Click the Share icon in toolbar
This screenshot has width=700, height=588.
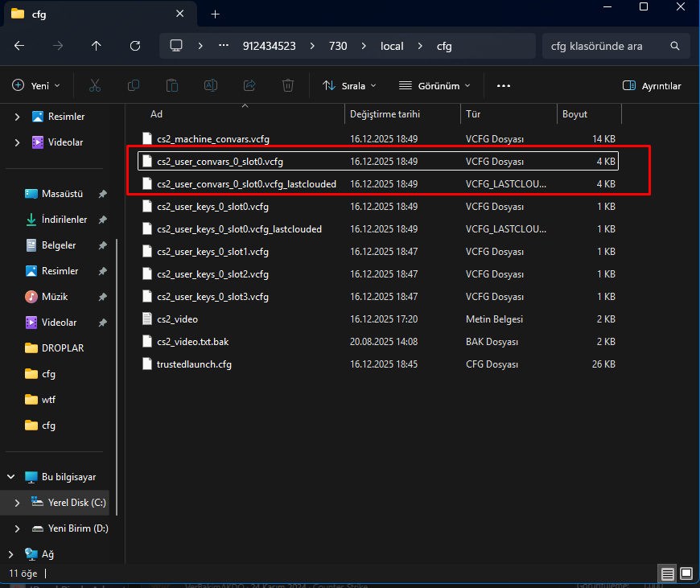249,85
